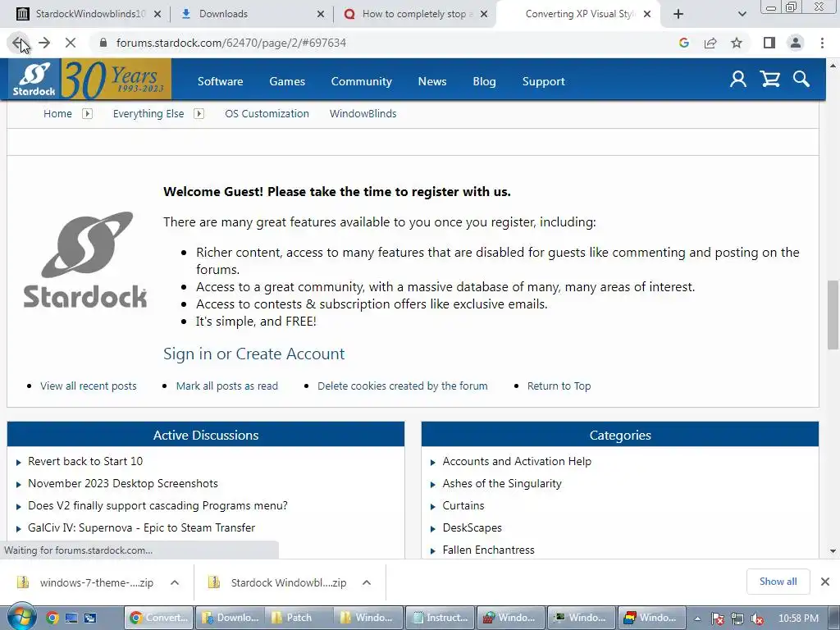Open November 2023 Desktop Screenshots discussion
Screen dimensions: 840x630
click(123, 483)
